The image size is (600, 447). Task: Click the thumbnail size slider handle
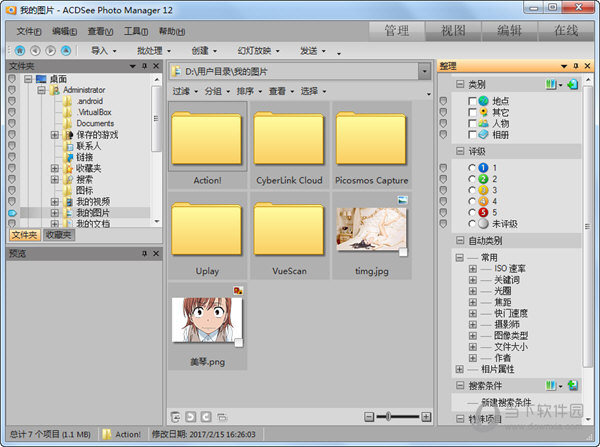[x=388, y=417]
